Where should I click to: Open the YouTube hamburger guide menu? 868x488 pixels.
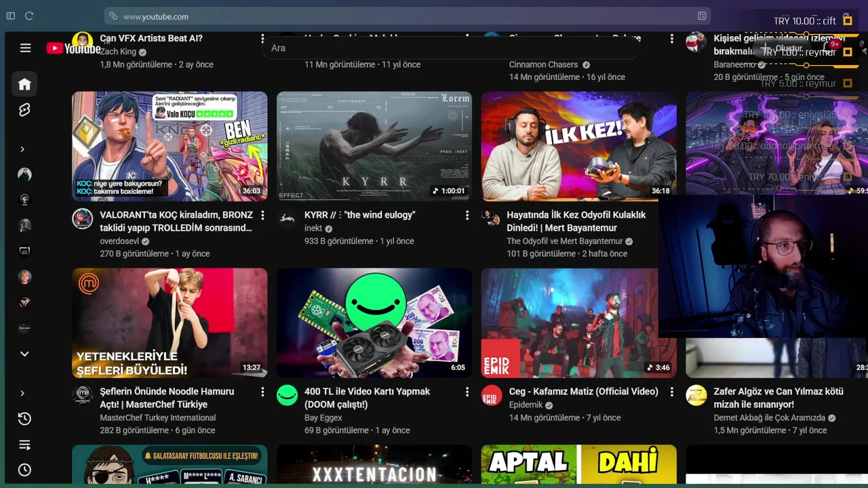click(25, 48)
